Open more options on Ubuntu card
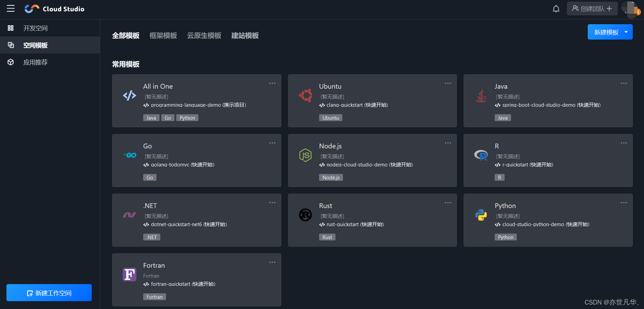 448,83
